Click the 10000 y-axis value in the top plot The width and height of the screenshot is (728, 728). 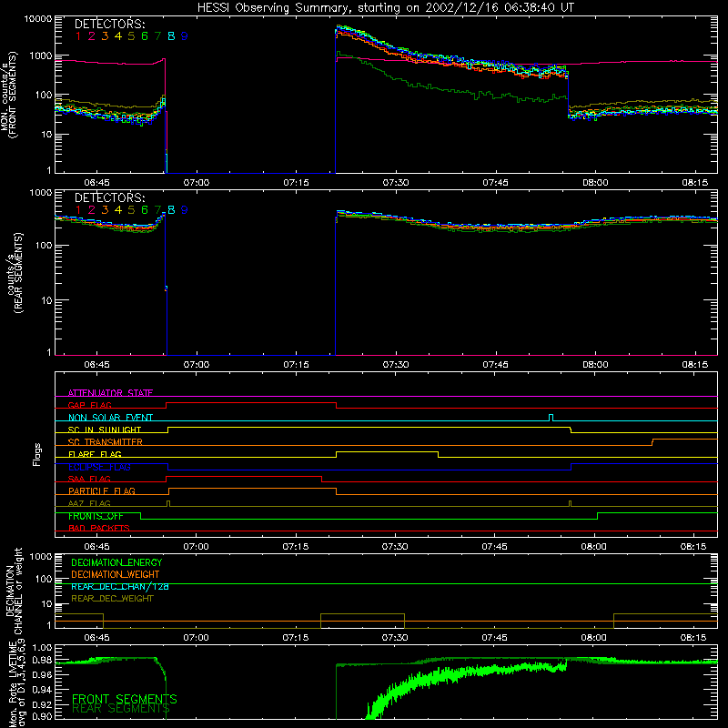pos(37,19)
